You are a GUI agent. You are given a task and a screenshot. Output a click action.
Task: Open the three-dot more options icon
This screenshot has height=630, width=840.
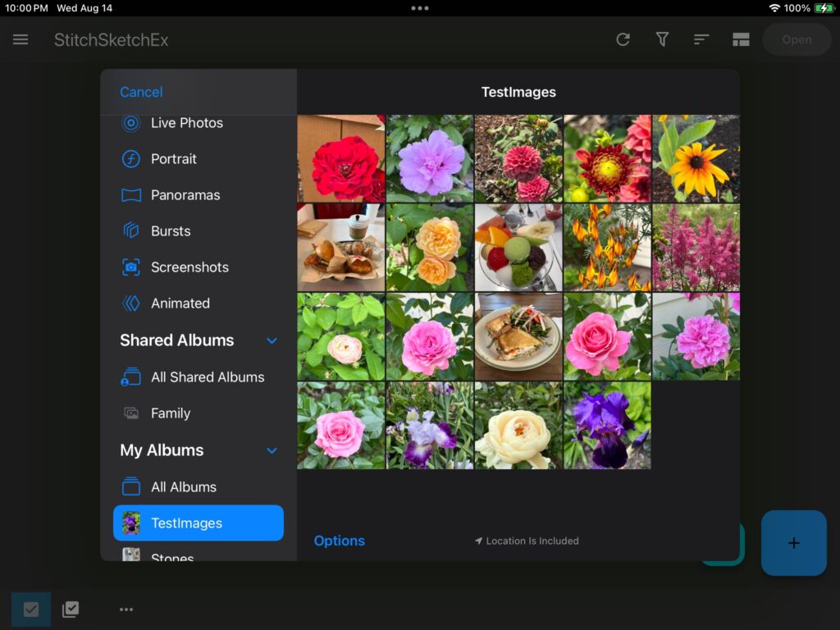126,609
